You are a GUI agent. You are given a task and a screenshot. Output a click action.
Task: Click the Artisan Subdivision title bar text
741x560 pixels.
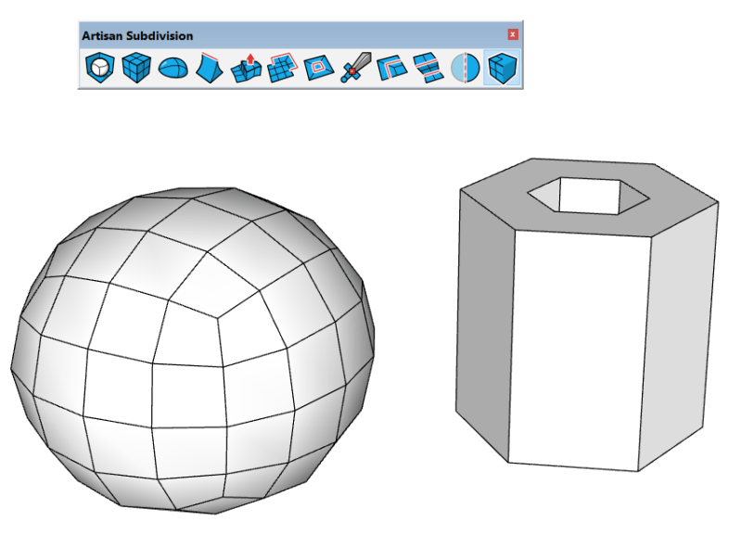pyautogui.click(x=137, y=36)
